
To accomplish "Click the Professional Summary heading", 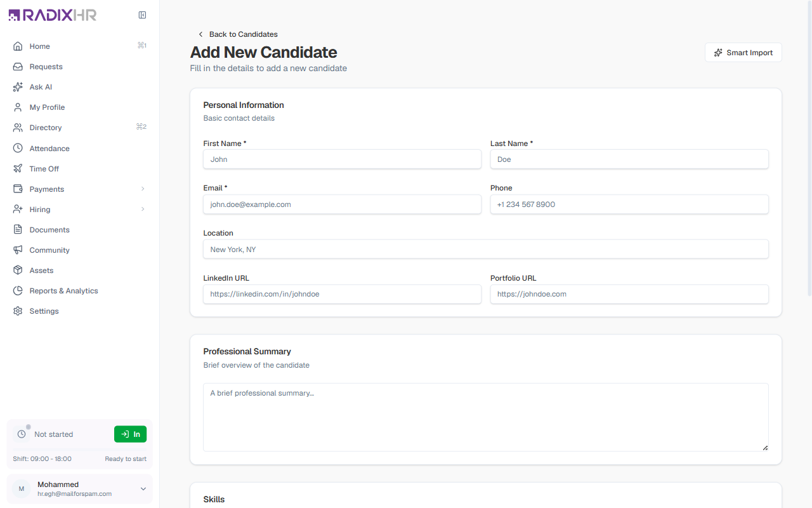I will [x=247, y=352].
